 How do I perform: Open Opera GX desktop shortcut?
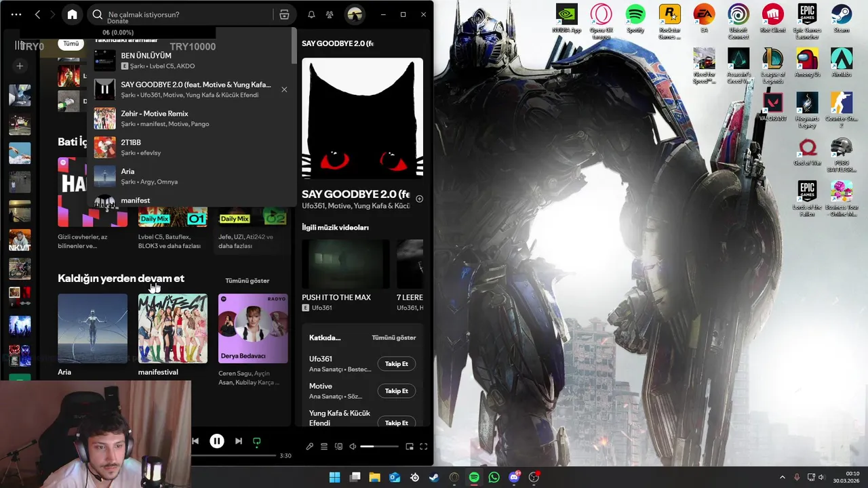[601, 22]
